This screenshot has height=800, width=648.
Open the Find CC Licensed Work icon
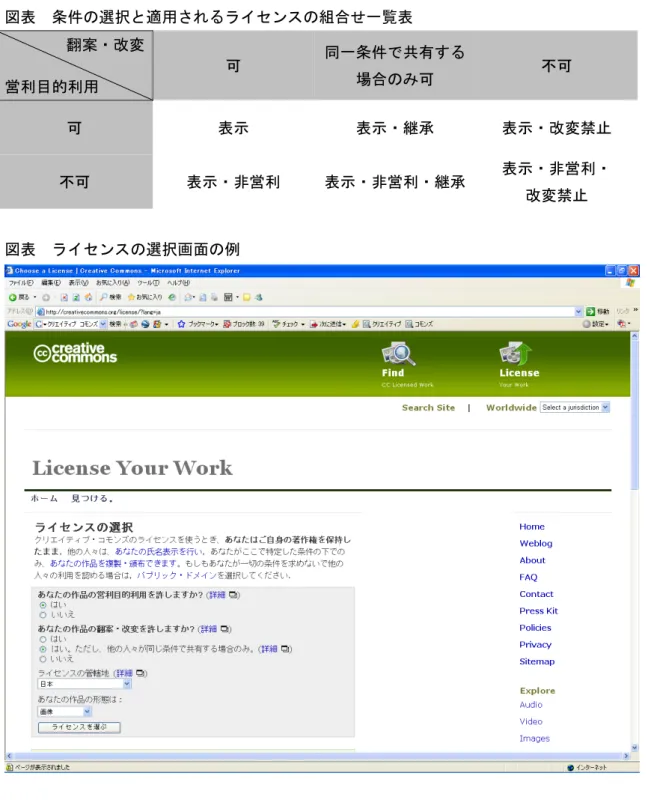399,354
